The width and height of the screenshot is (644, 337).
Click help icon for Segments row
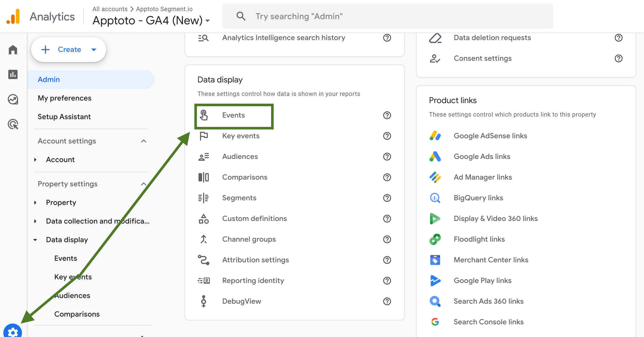(387, 198)
